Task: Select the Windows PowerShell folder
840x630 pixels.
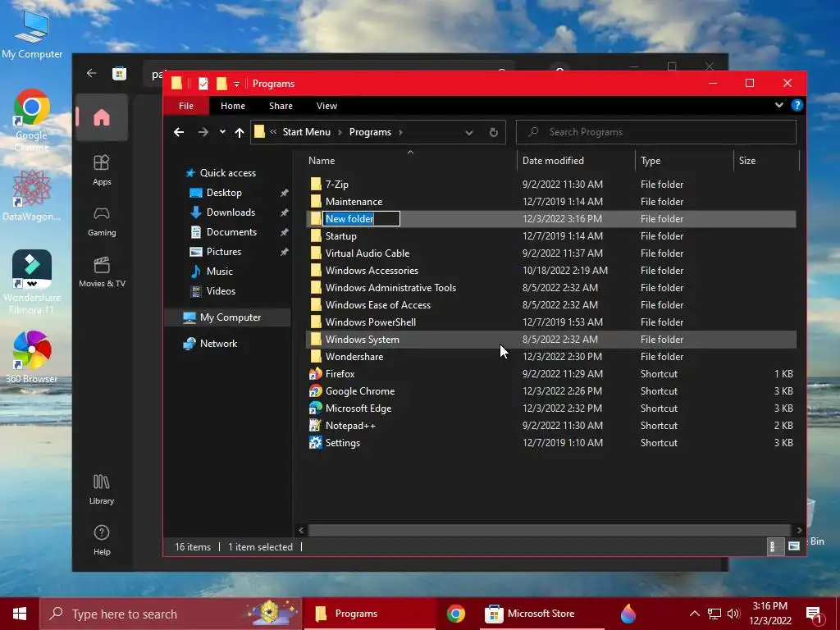Action: coord(370,322)
